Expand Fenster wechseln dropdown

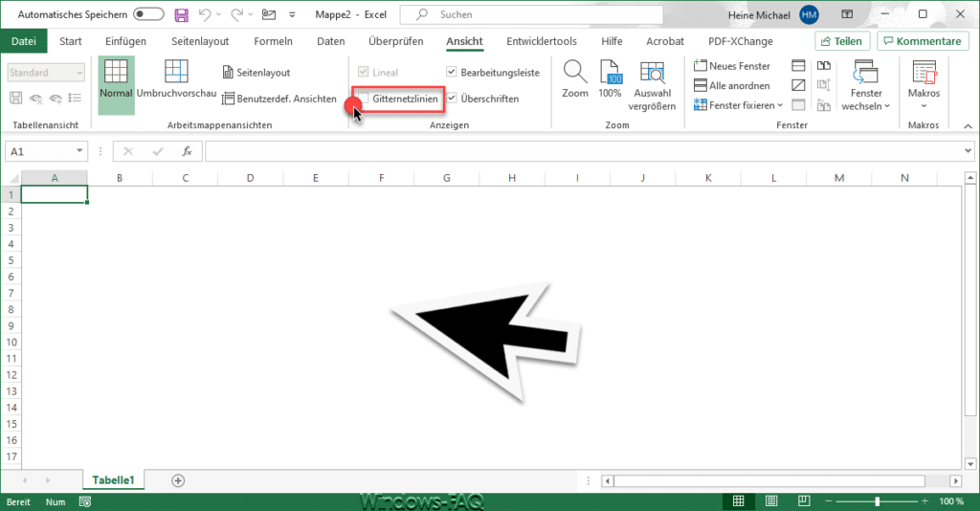pyautogui.click(x=887, y=106)
